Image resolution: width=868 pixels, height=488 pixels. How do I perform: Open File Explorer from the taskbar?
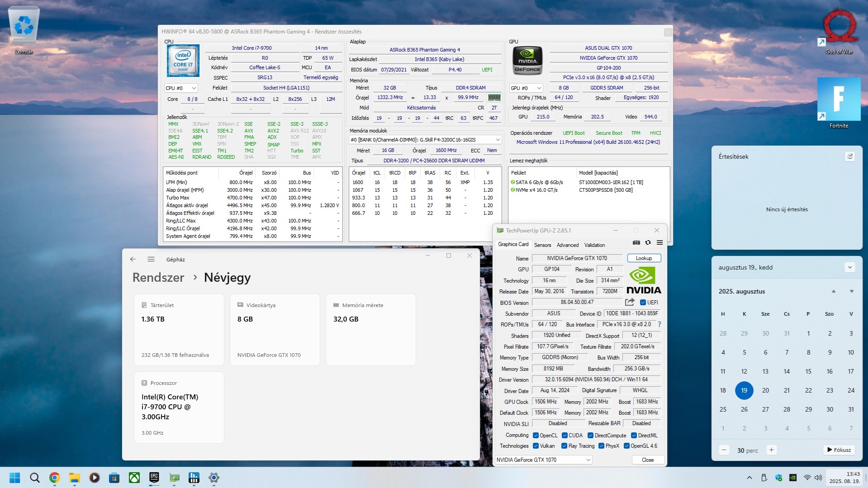(74, 478)
